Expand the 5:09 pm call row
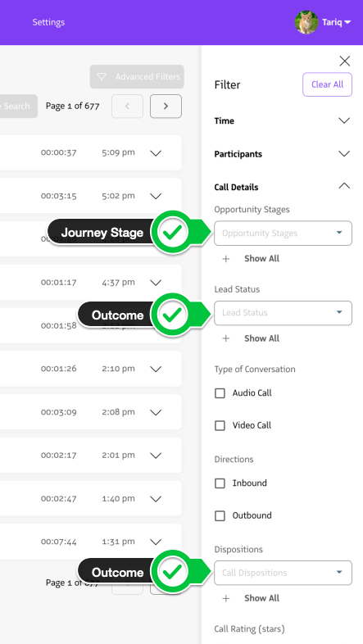This screenshot has width=363, height=644. point(156,153)
